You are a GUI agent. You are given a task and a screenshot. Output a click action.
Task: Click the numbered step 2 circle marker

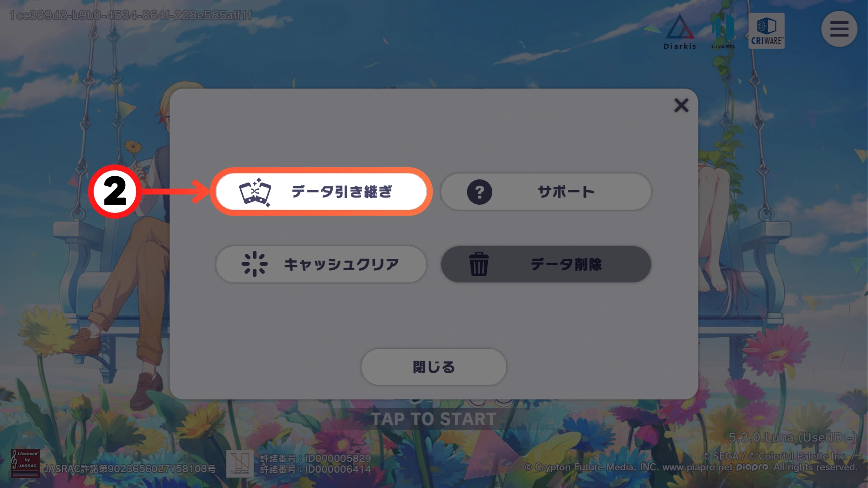coord(115,192)
